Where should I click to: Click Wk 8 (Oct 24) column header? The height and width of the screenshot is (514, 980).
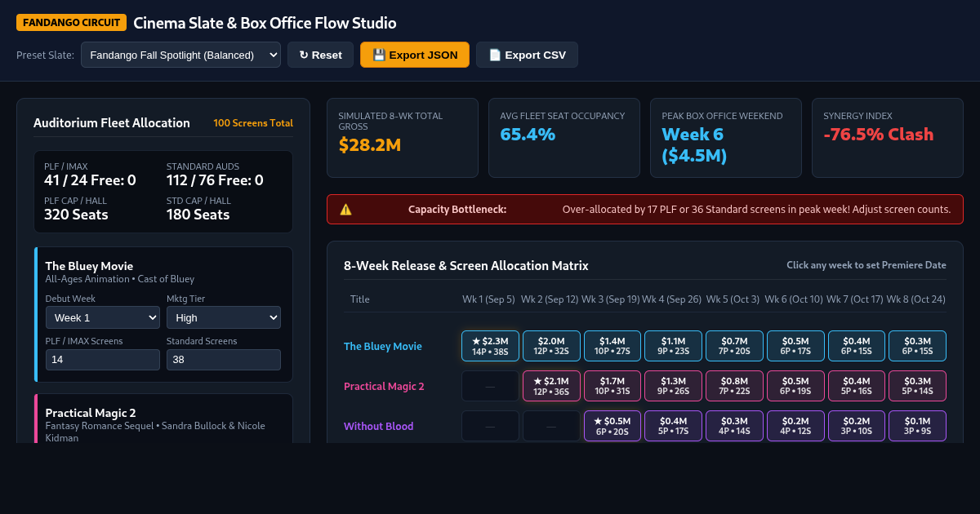point(915,299)
